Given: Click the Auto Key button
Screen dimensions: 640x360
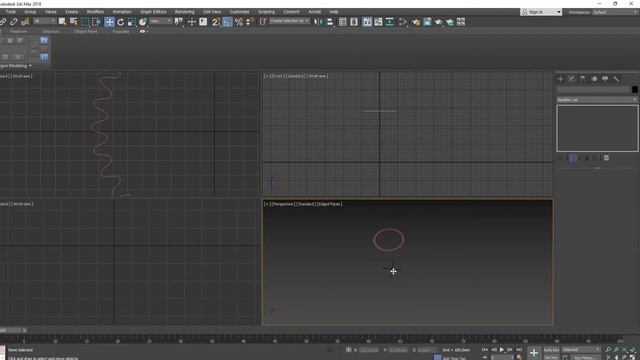Looking at the screenshot, I should click(551, 350).
